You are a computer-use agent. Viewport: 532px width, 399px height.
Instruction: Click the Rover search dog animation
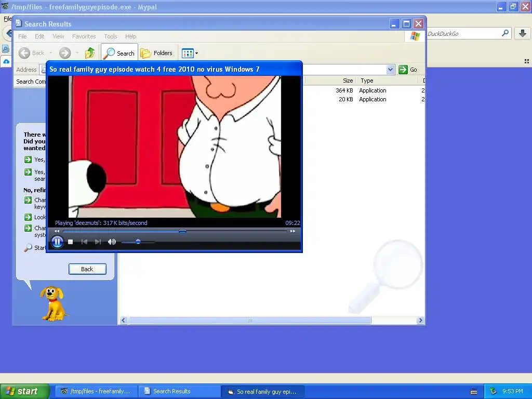(x=53, y=303)
